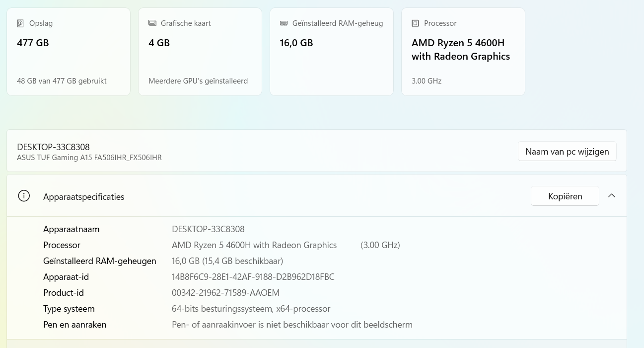Image resolution: width=644 pixels, height=348 pixels.
Task: Click the Processor label in the specifications list
Action: 62,245
